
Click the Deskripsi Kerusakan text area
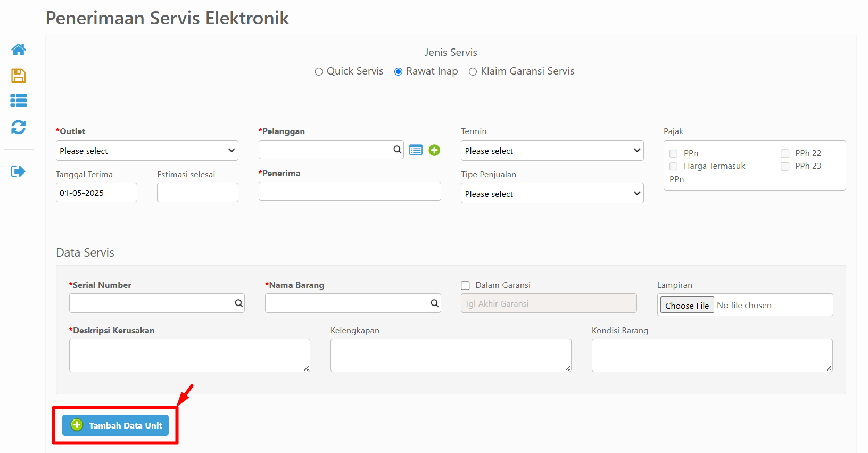click(x=189, y=355)
